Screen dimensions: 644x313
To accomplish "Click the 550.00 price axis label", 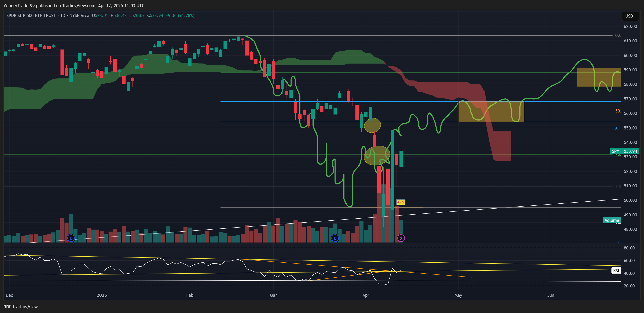I will [x=630, y=128].
